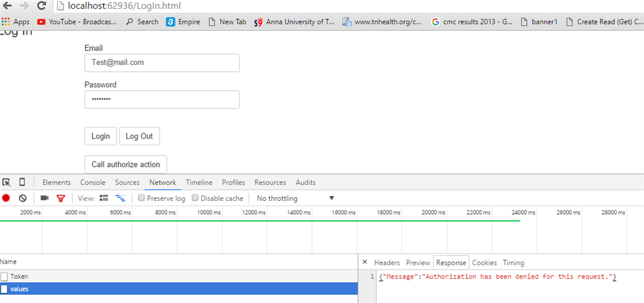
Task: Activate the DevTools inspect element icon
Action: pyautogui.click(x=6, y=183)
